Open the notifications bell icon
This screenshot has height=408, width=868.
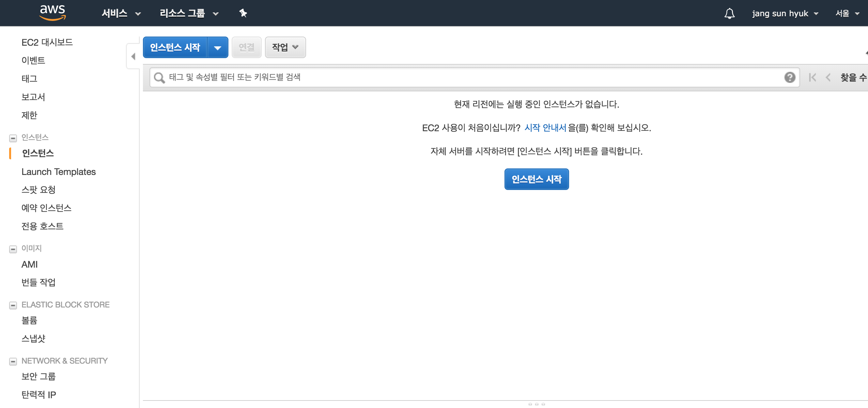tap(729, 13)
